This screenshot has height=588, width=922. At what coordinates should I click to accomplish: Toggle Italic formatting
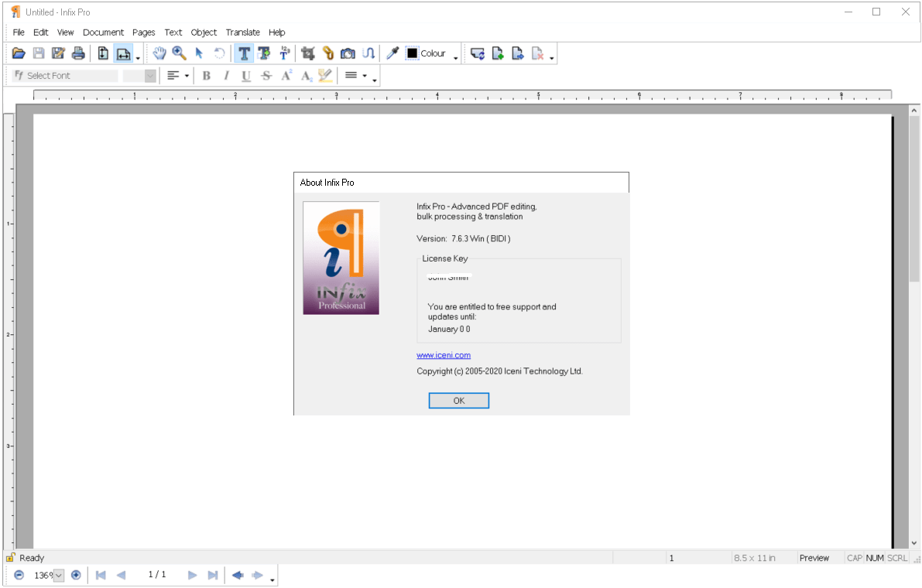[x=226, y=76]
